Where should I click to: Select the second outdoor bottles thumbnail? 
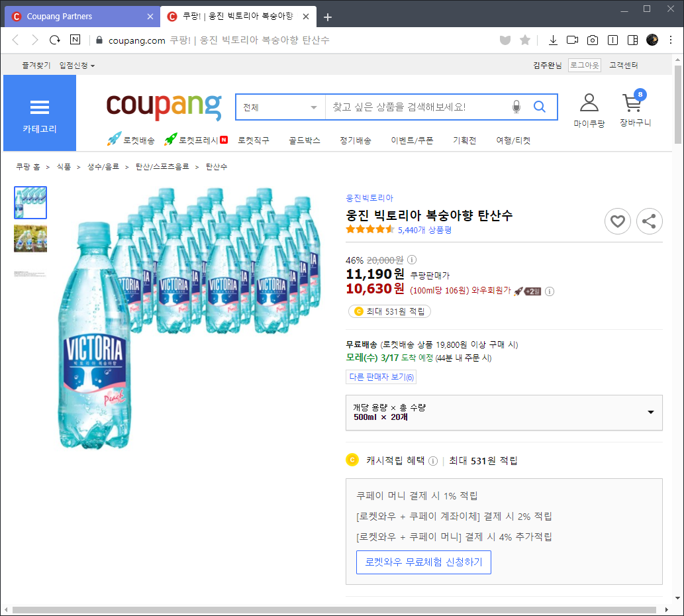30,238
